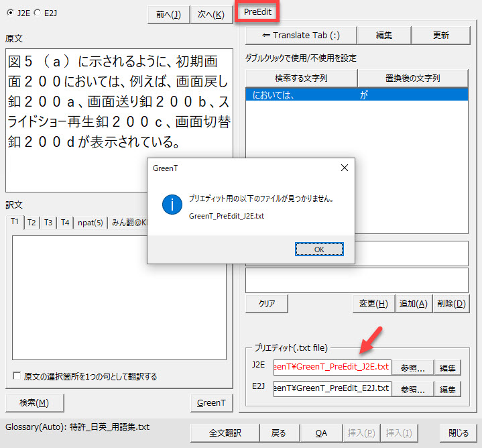The width and height of the screenshot is (482, 448).
Task: Select the E2J translation direction
Action: click(37, 12)
